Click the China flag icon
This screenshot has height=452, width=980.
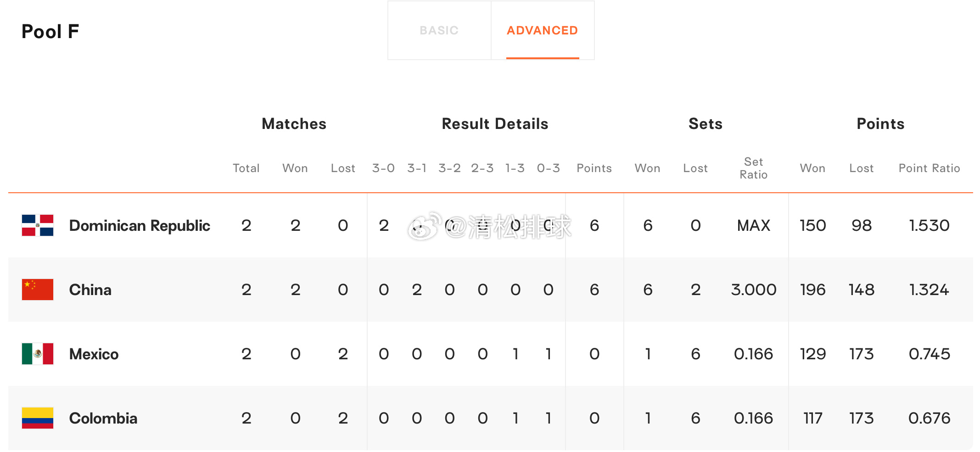tap(38, 290)
